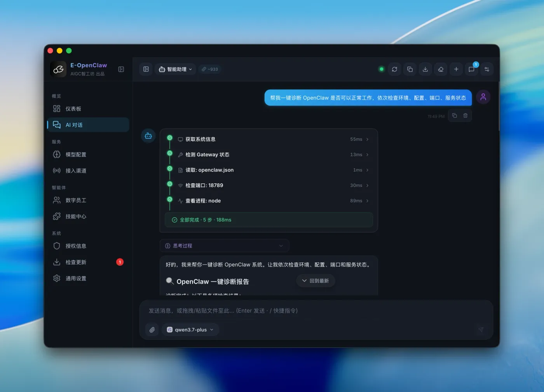Select AI 对话 in the sidebar
Viewport: 544px width, 392px height.
point(88,125)
